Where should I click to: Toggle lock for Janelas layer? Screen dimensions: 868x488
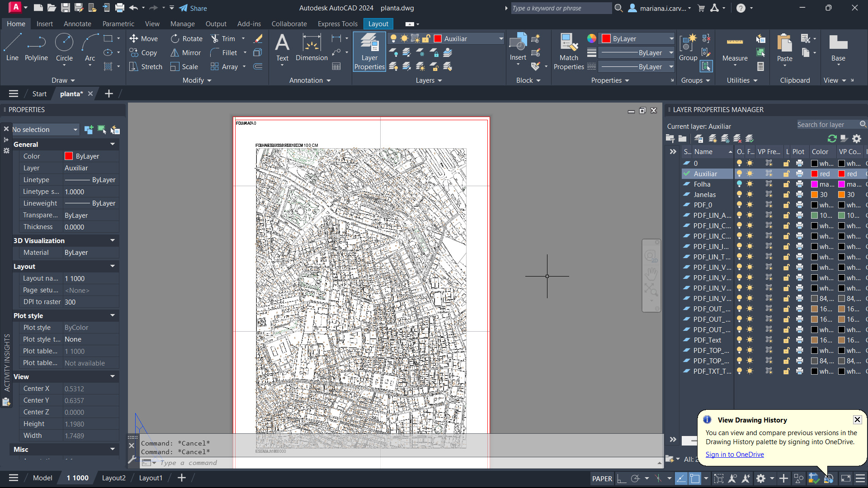click(x=786, y=195)
